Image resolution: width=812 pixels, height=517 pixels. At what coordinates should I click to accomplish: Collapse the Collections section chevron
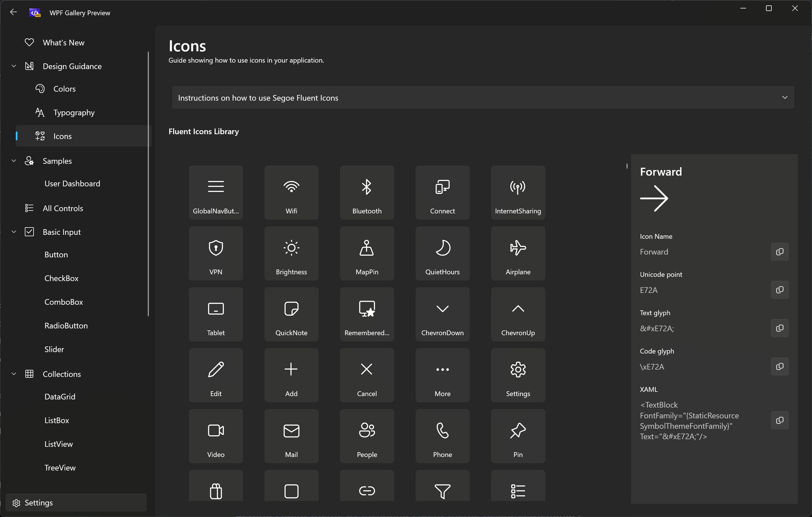14,374
